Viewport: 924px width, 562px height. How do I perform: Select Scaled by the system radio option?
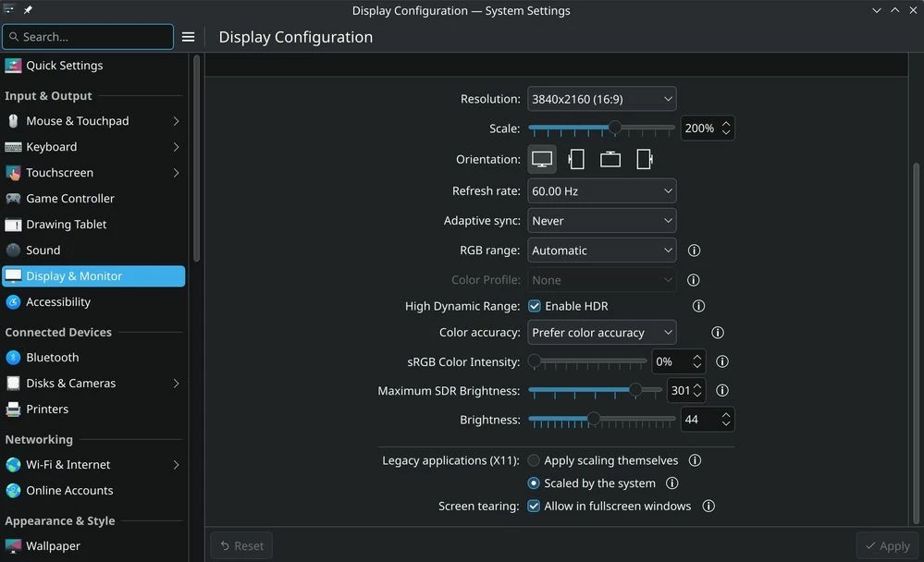(534, 483)
